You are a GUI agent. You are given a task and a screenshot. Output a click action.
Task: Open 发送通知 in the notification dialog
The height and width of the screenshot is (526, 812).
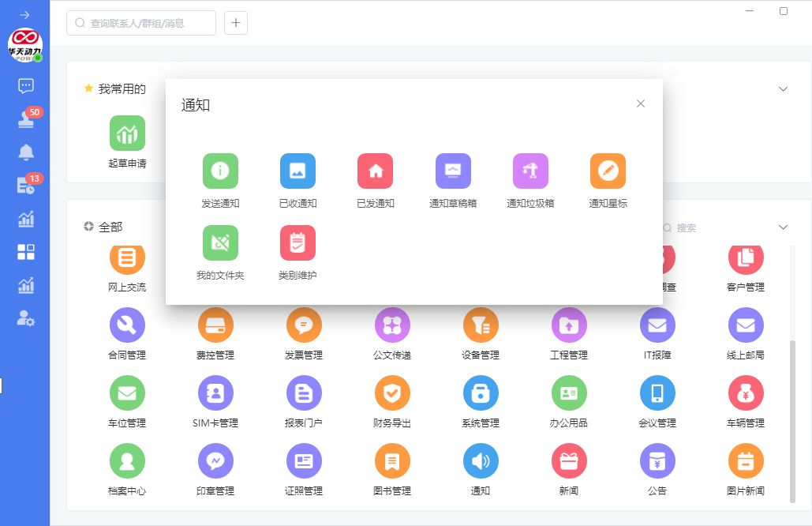[220, 171]
